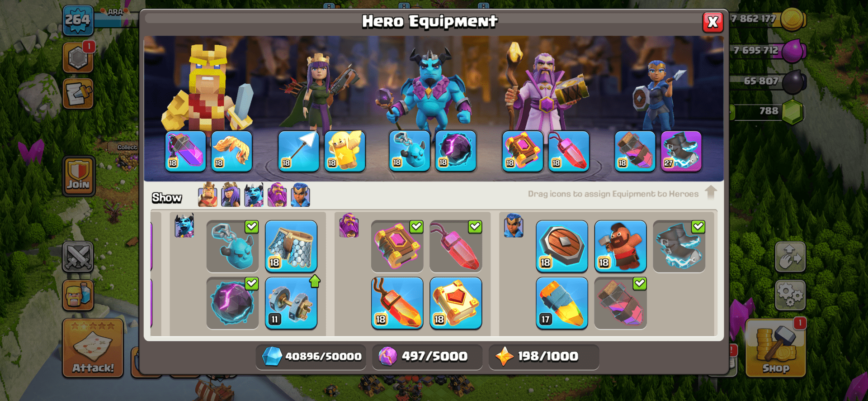
Task: Tap the Attack! button
Action: (x=93, y=348)
